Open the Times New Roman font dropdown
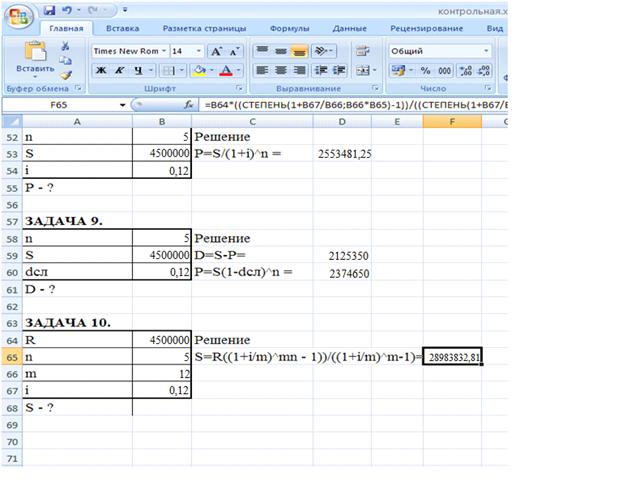622x497 pixels. pos(161,50)
